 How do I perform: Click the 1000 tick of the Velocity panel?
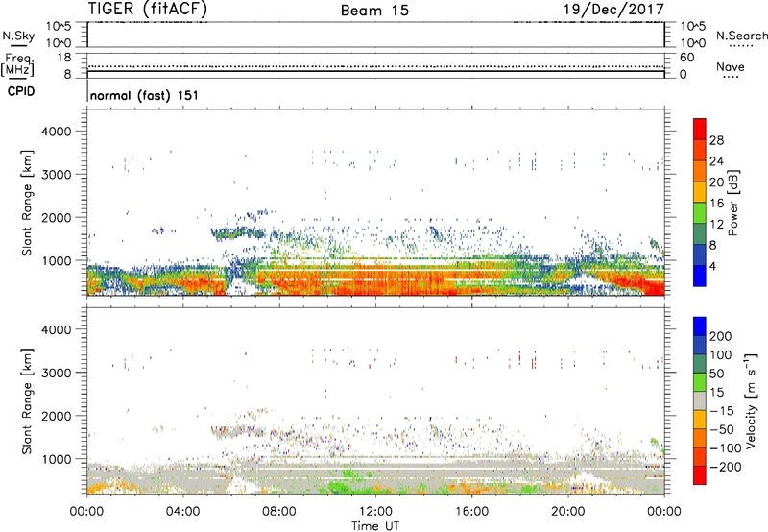(57, 460)
